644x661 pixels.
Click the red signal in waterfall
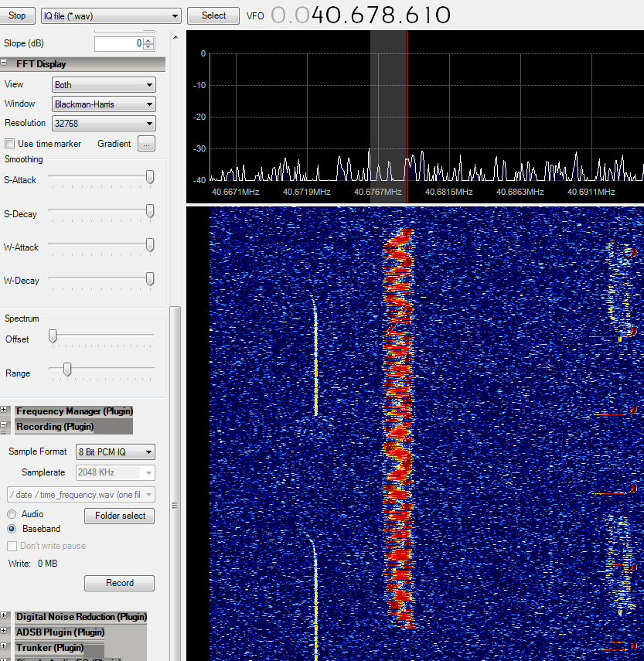click(398, 428)
